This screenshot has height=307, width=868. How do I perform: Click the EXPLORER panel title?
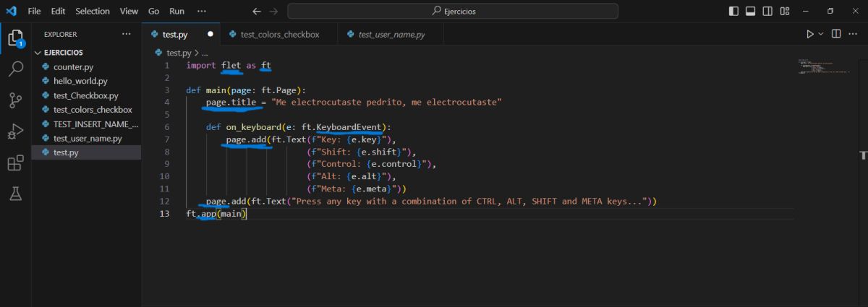click(60, 34)
